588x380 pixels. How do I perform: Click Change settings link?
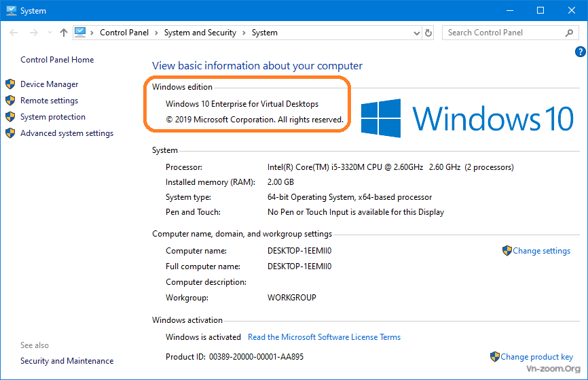[x=542, y=251]
